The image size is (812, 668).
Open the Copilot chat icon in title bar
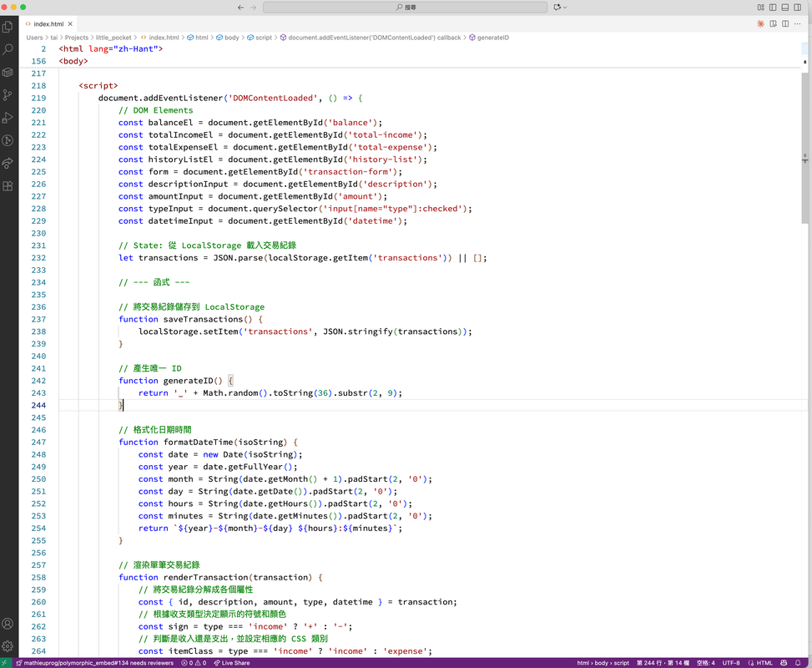coord(557,8)
